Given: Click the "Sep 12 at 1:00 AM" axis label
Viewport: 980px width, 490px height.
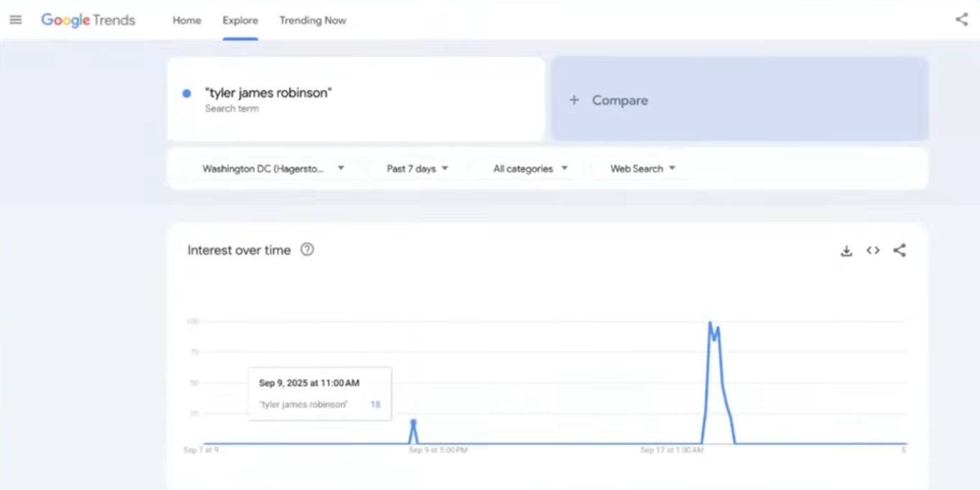Looking at the screenshot, I should [672, 450].
